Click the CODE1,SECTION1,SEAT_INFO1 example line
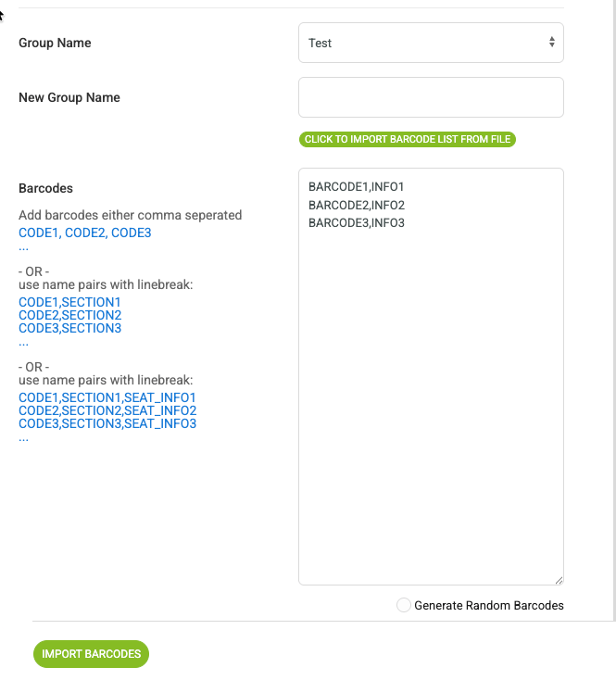This screenshot has height=680, width=616. tap(107, 397)
